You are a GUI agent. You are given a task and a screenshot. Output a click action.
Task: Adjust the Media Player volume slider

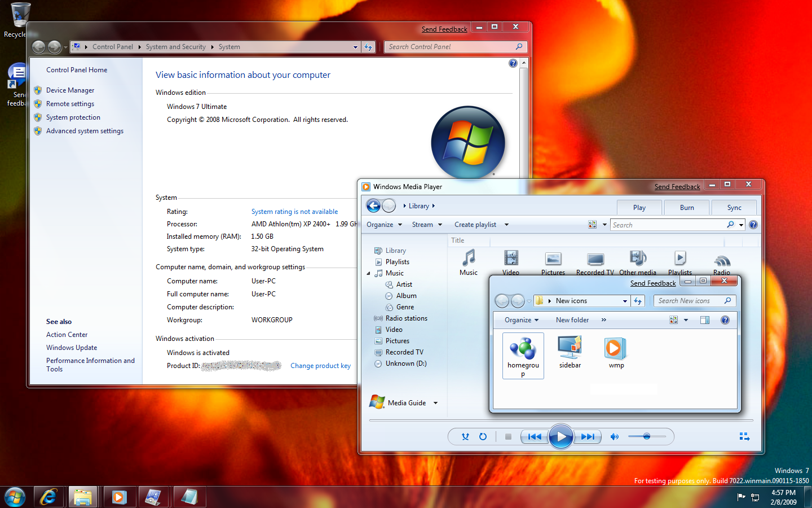647,436
